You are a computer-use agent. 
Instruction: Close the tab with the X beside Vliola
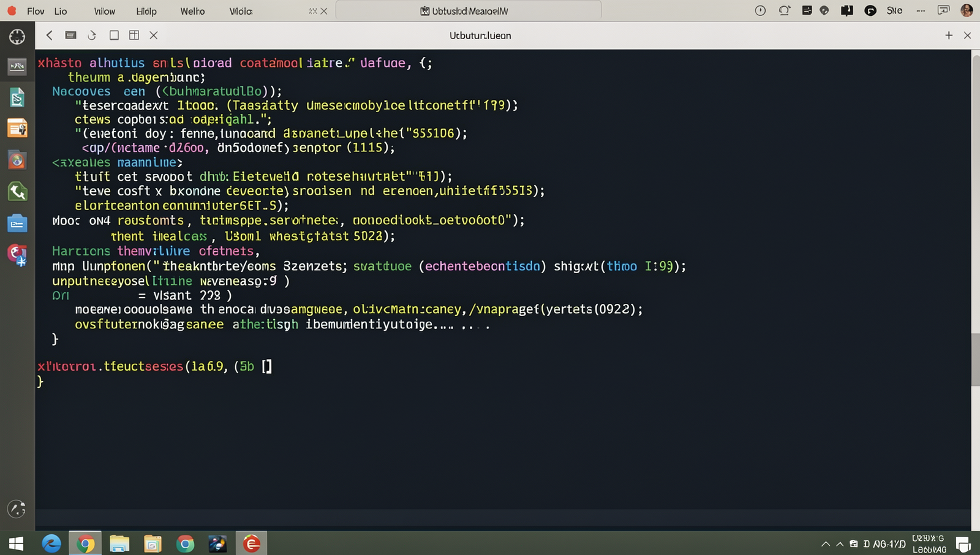[324, 11]
